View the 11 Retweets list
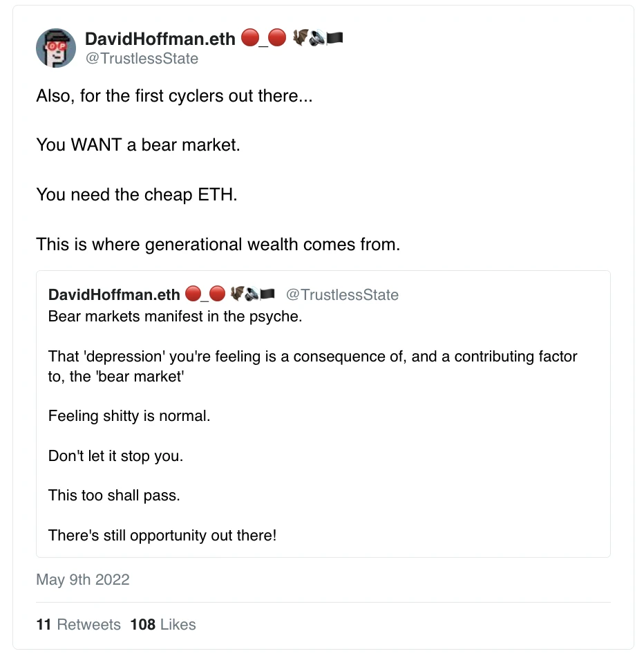 78,624
